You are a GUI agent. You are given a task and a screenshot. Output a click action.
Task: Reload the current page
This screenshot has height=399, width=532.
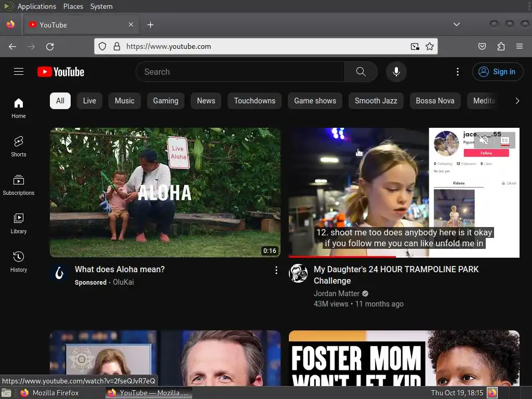[x=50, y=46]
